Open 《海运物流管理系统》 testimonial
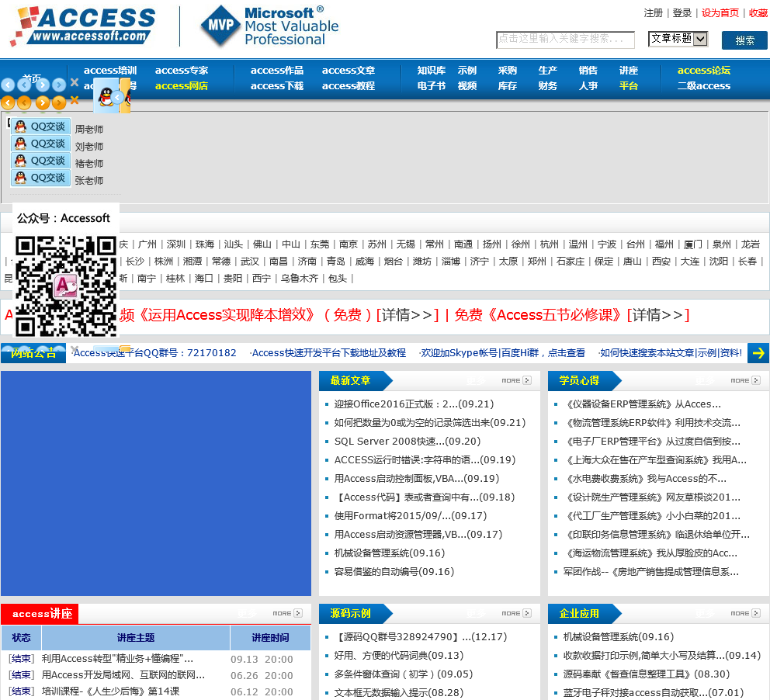770x700 pixels. coord(650,553)
